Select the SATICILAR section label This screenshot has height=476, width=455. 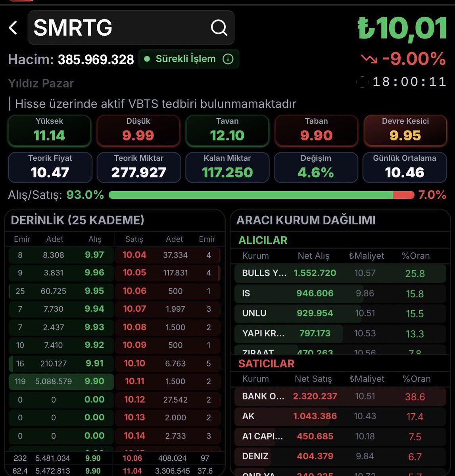[x=266, y=364]
